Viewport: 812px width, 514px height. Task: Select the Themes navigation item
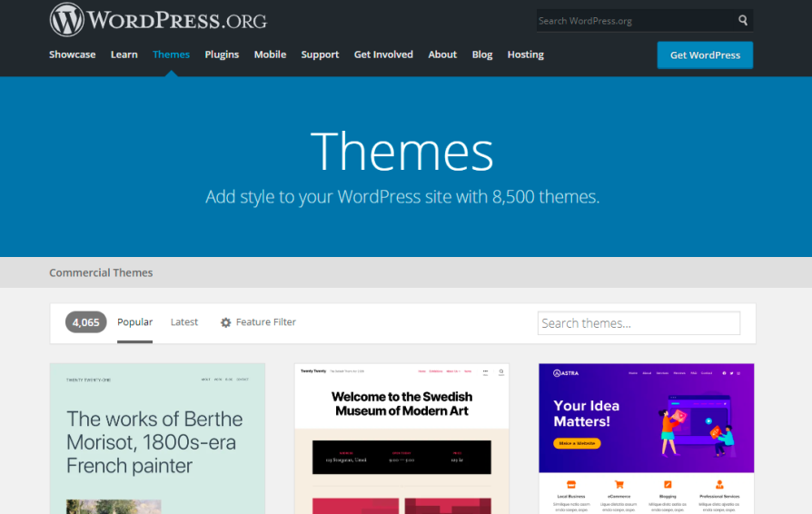click(x=171, y=54)
